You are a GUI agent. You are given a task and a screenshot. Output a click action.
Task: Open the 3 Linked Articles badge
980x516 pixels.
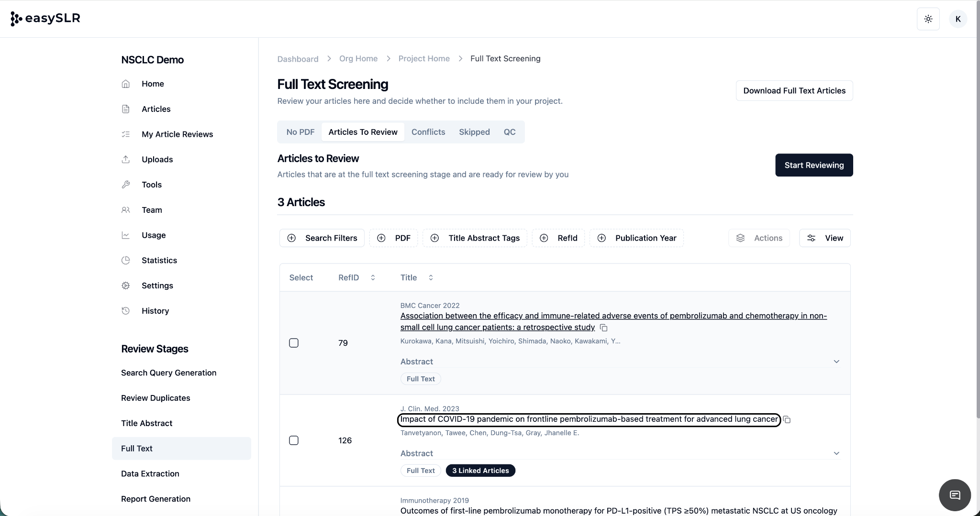[480, 471]
